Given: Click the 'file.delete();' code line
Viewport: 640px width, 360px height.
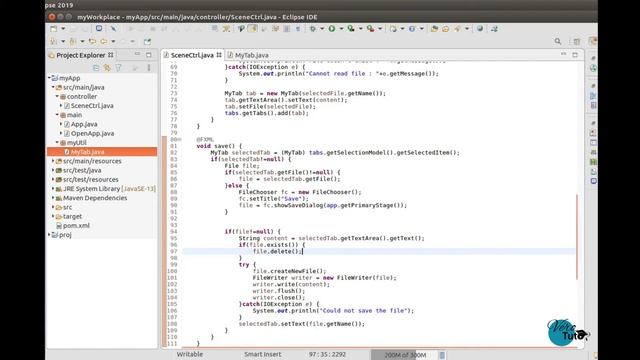Looking at the screenshot, I should tap(278, 251).
